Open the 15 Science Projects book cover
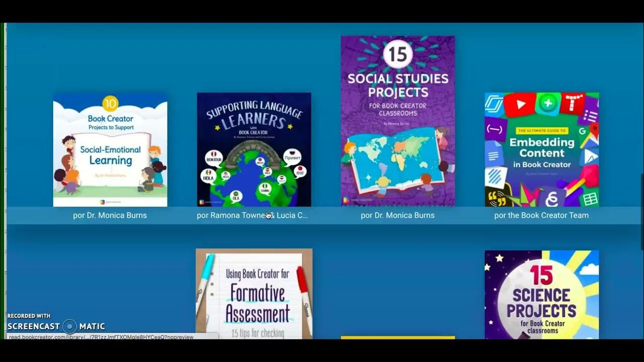Viewport: 644px width, 362px height. coord(542,295)
